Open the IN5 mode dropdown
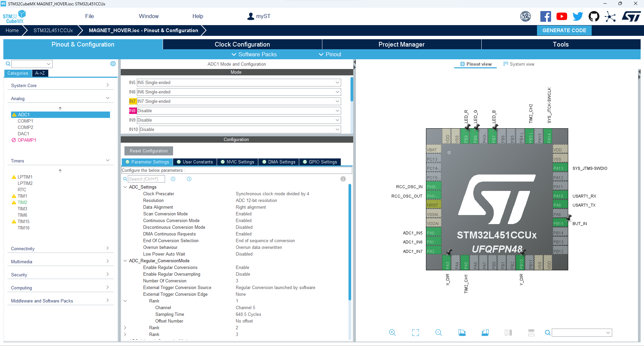 pos(239,82)
